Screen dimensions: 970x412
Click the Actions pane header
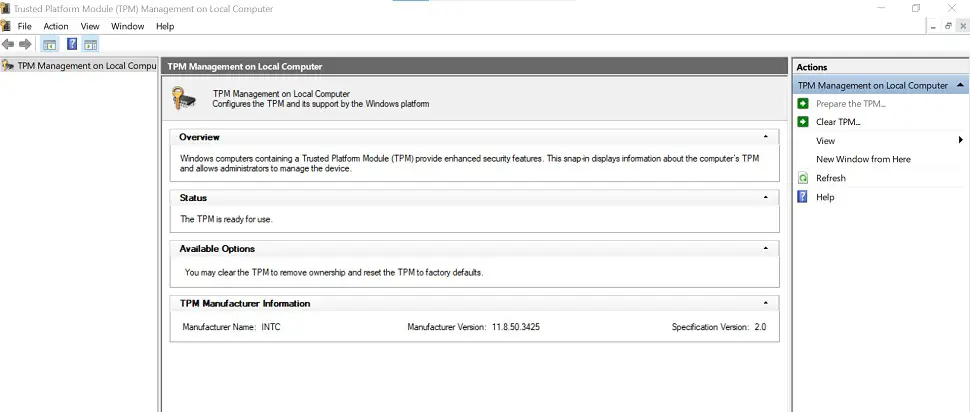(x=880, y=67)
